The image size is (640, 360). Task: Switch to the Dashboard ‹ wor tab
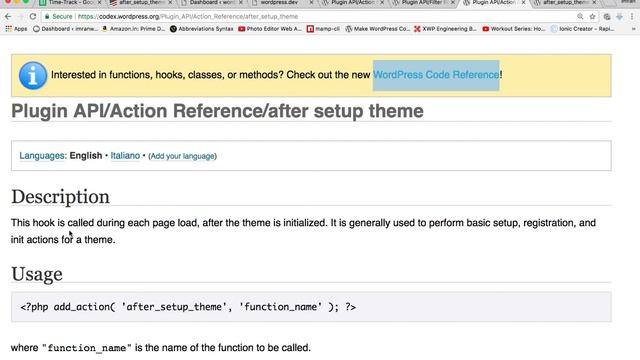(211, 3)
